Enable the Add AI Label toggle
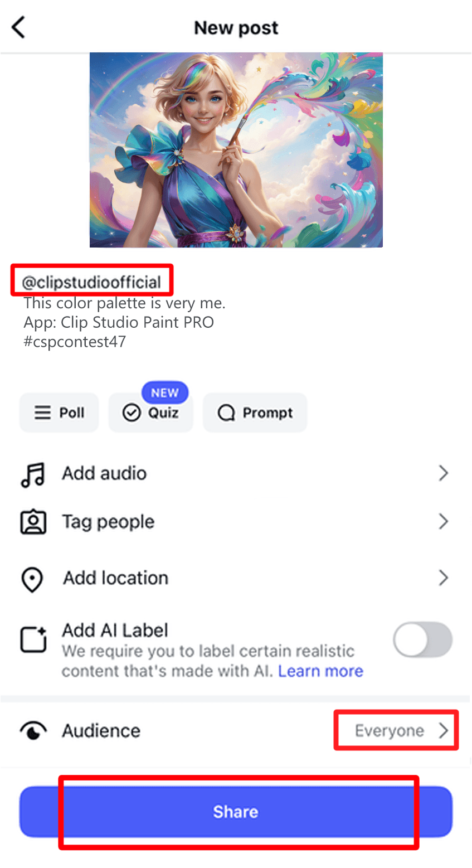 [422, 639]
